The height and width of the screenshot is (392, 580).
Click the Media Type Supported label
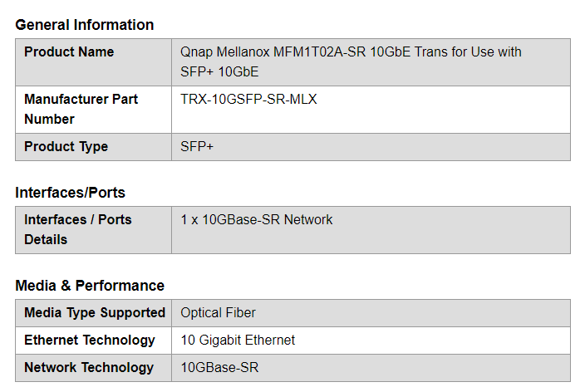95,313
